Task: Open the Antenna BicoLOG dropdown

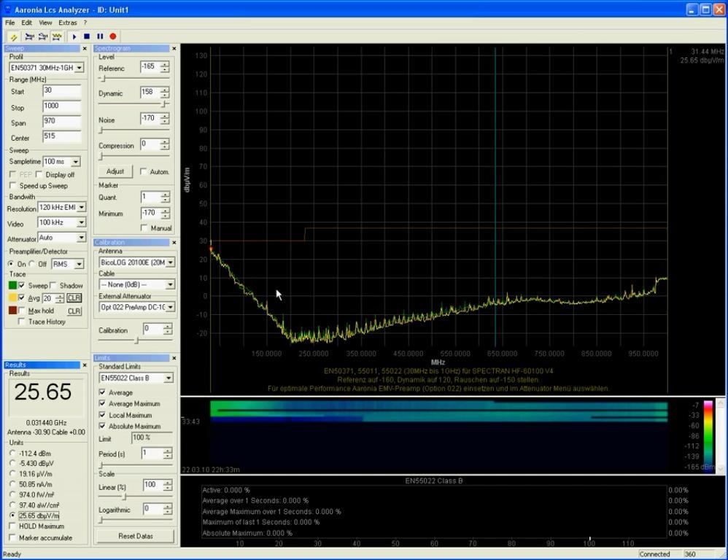Action: (x=171, y=262)
